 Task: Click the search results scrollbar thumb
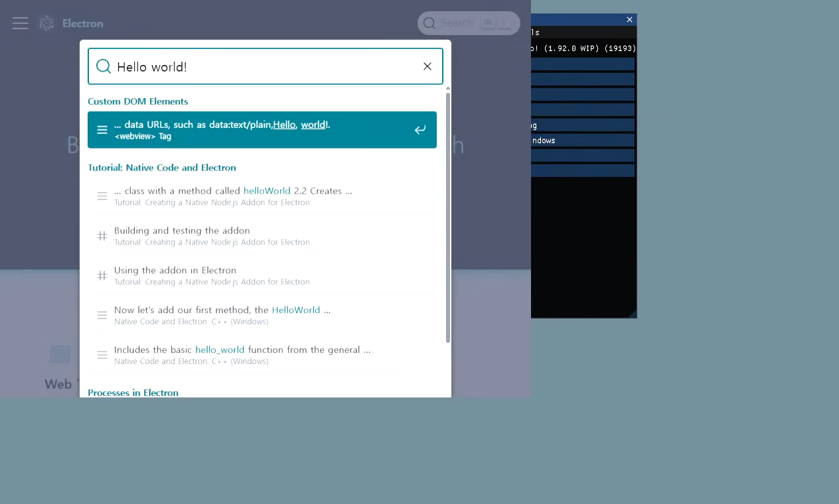click(x=448, y=218)
